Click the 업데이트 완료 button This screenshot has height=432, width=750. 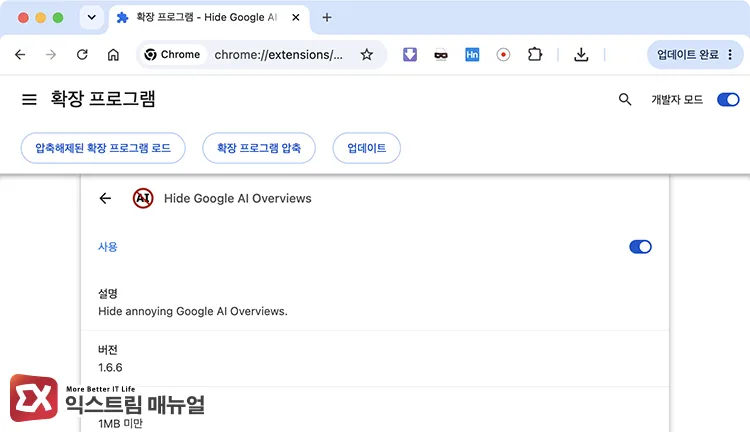687,55
